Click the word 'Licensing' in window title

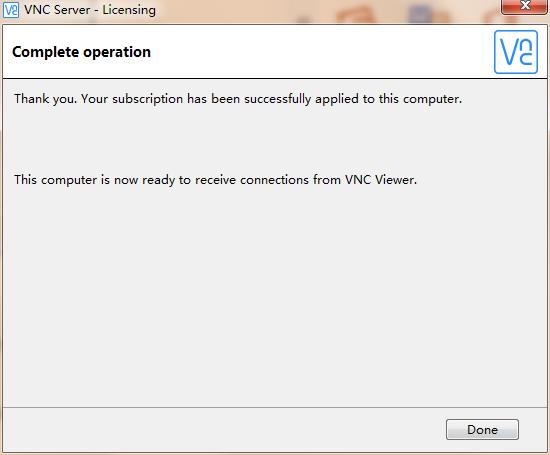coord(129,10)
